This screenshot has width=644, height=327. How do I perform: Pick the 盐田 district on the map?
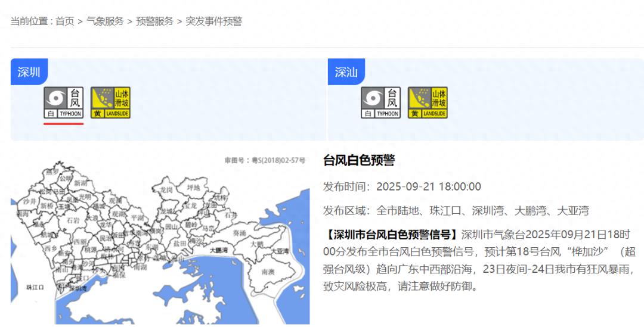(180, 244)
